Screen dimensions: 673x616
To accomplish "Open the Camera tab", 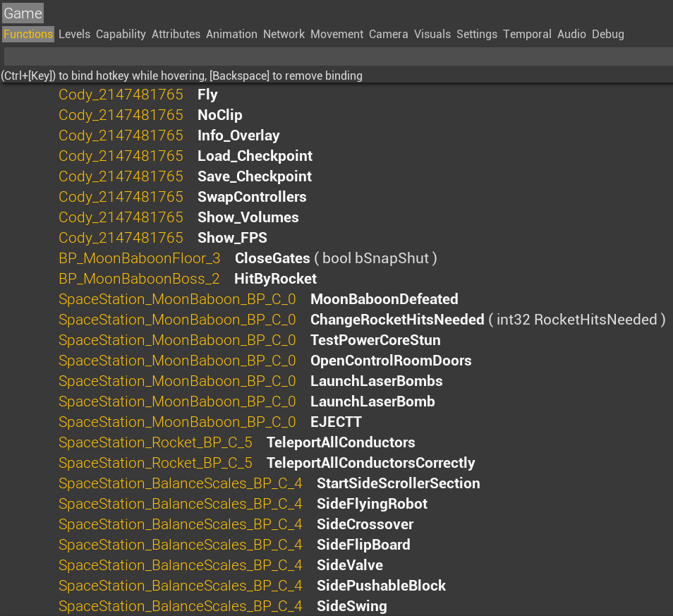I will [389, 34].
